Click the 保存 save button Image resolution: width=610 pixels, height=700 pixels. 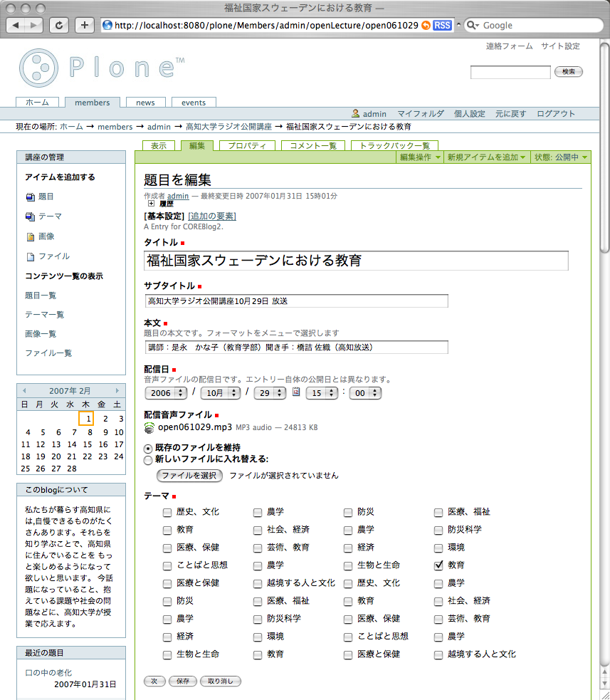coord(182,681)
